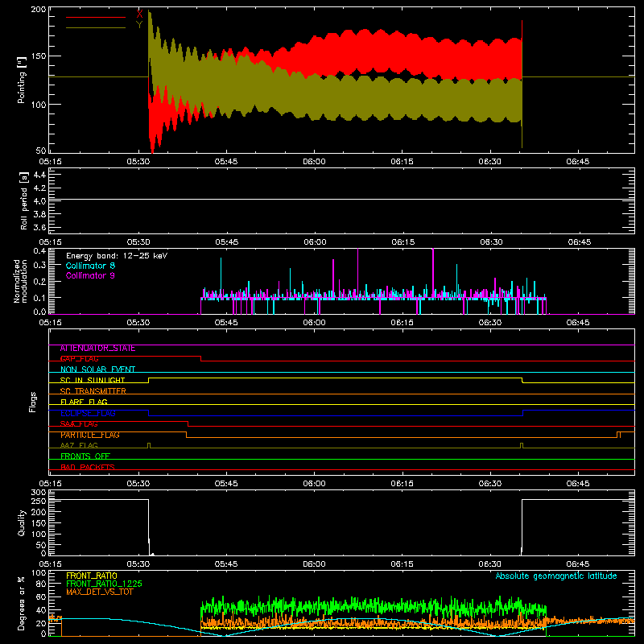Screen dimensions: 644x644
Task: Click the Quality axis title
Action: [22, 522]
